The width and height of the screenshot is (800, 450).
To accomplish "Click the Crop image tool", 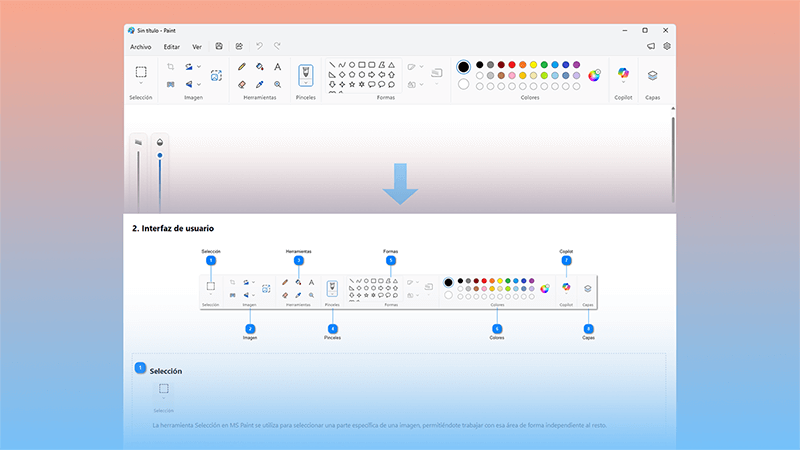I will (171, 67).
